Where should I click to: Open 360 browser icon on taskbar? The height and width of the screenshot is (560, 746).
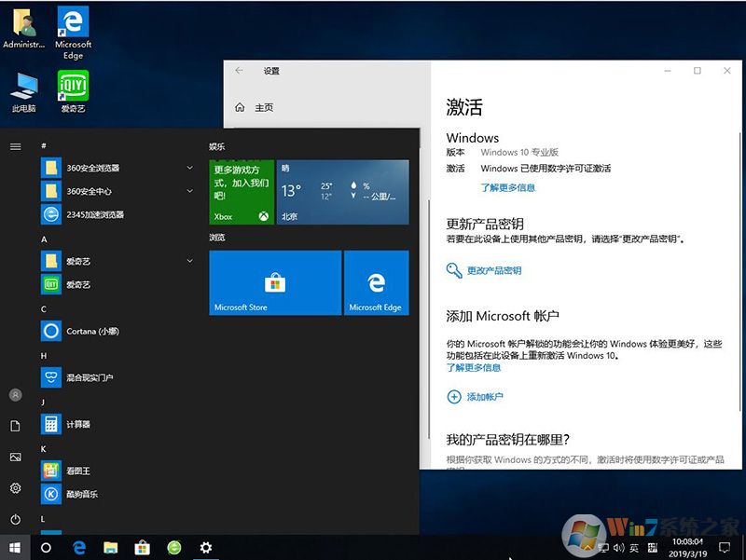click(x=174, y=548)
